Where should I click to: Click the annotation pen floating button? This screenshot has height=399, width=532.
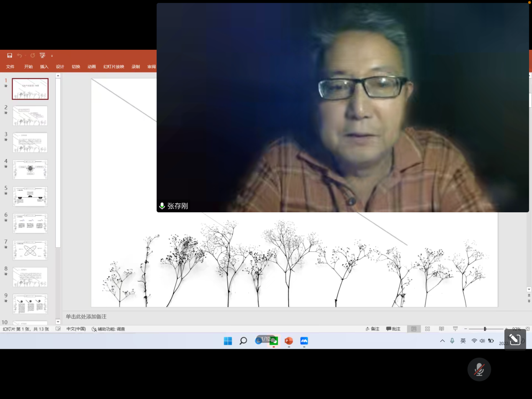click(x=515, y=340)
